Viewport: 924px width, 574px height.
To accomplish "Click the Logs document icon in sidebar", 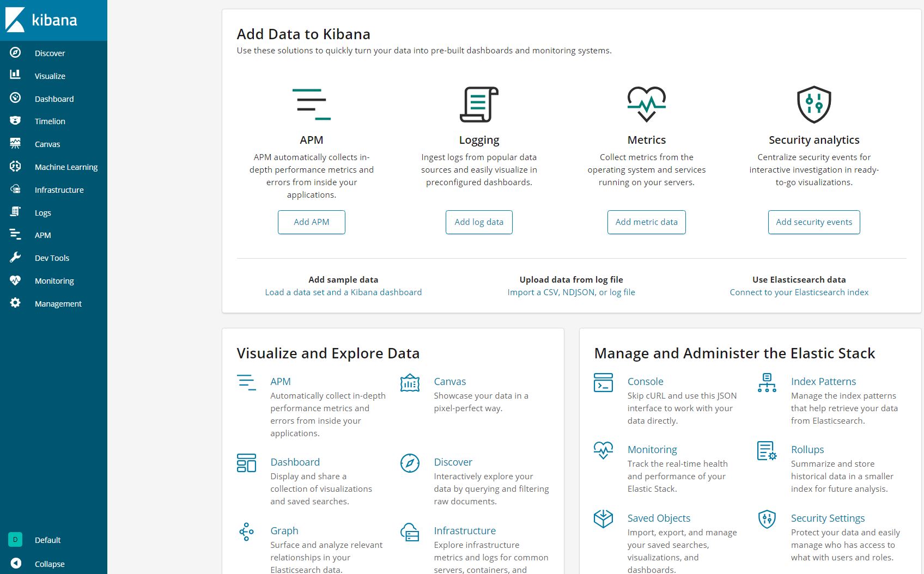I will click(15, 211).
